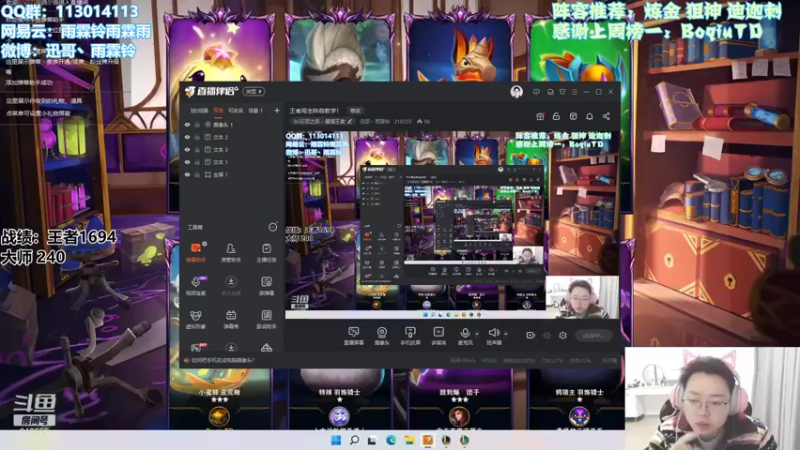Click the record video icon near settings
The height and width of the screenshot is (450, 800).
click(x=531, y=335)
